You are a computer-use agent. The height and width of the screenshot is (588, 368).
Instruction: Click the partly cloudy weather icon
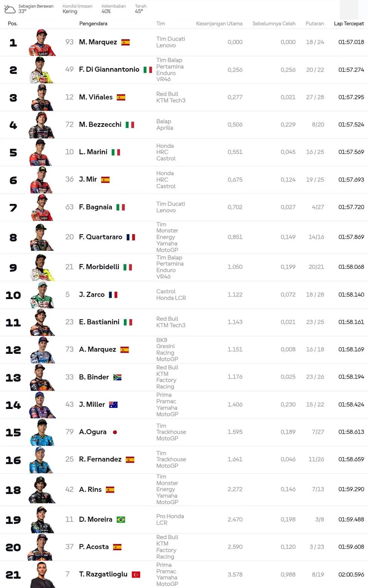pos(9,9)
